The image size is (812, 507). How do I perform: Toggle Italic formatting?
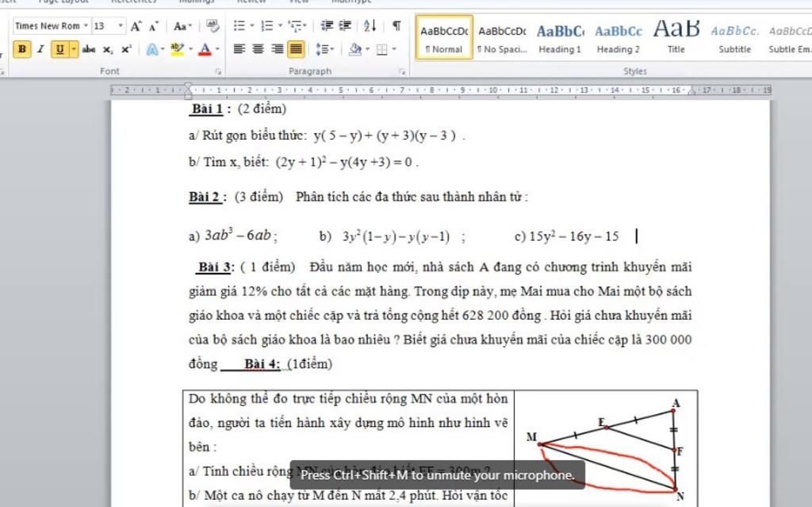pos(40,49)
